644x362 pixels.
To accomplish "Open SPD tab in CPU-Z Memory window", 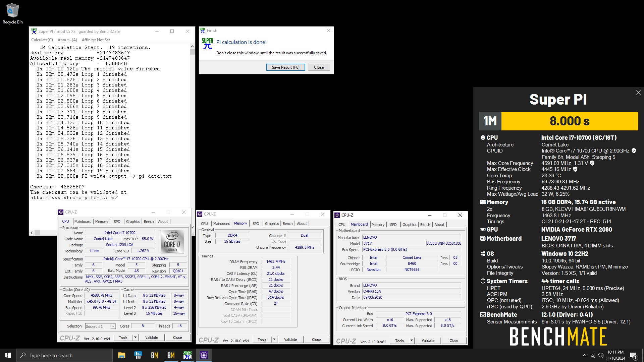I will tap(256, 224).
